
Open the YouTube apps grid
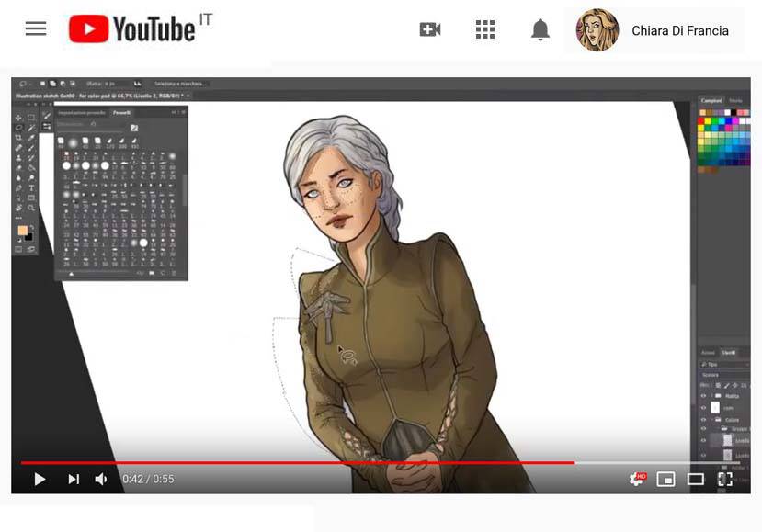pyautogui.click(x=485, y=29)
